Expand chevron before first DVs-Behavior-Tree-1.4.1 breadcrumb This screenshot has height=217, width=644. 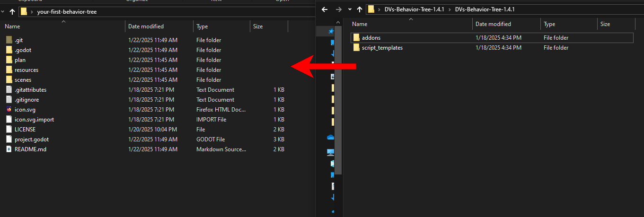point(379,9)
